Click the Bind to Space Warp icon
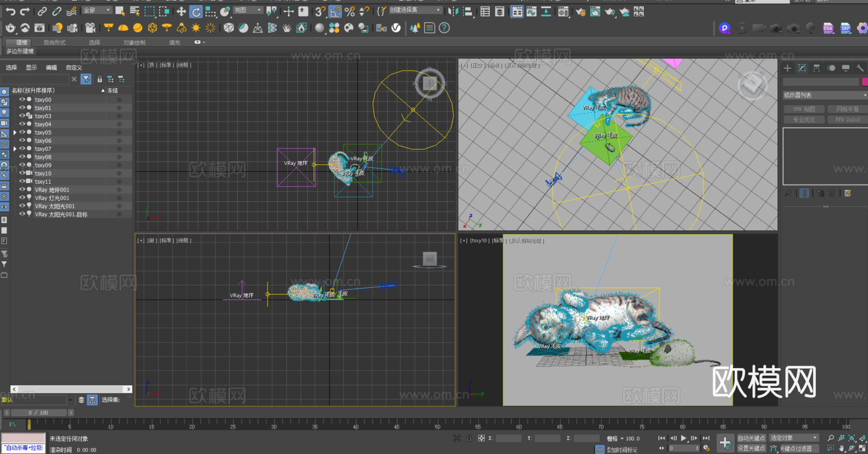 71,11
